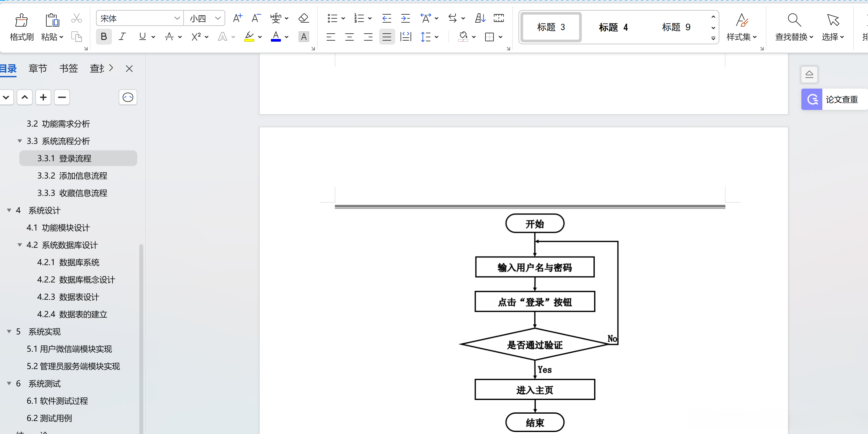The image size is (868, 434).
Task: Clear formatting with the eraser icon
Action: pyautogui.click(x=303, y=18)
